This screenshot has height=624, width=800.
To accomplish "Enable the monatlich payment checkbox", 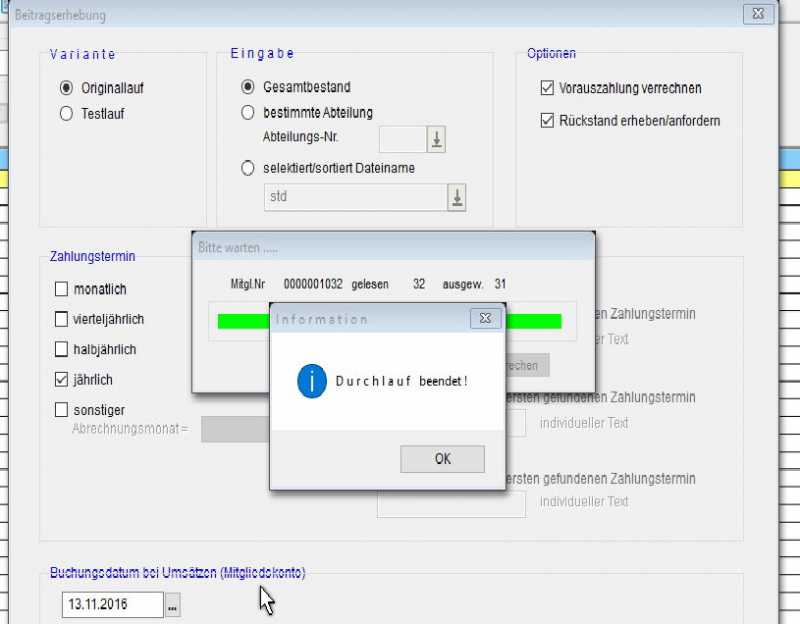I will pyautogui.click(x=61, y=290).
